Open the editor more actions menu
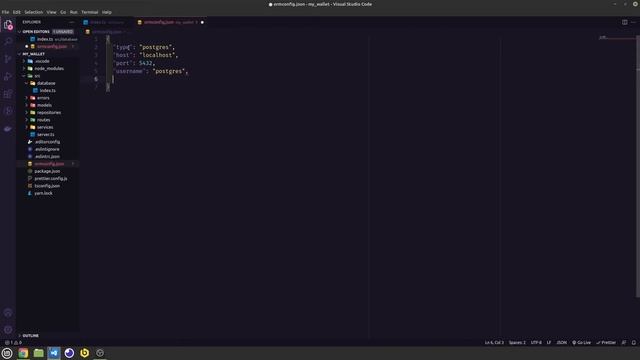The width and height of the screenshot is (640, 360). tap(633, 22)
